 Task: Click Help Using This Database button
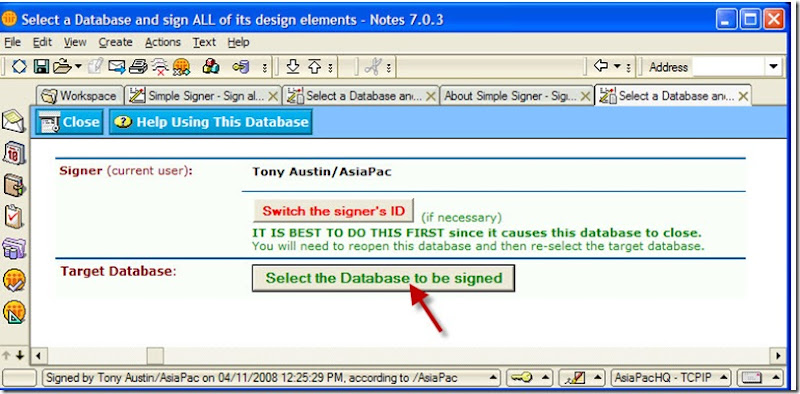click(211, 122)
